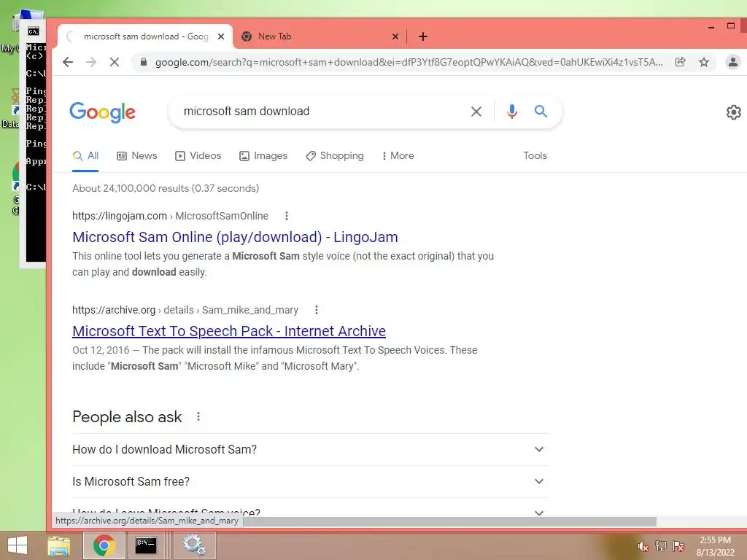This screenshot has height=560, width=747.
Task: Switch to News results
Action: pos(137,156)
